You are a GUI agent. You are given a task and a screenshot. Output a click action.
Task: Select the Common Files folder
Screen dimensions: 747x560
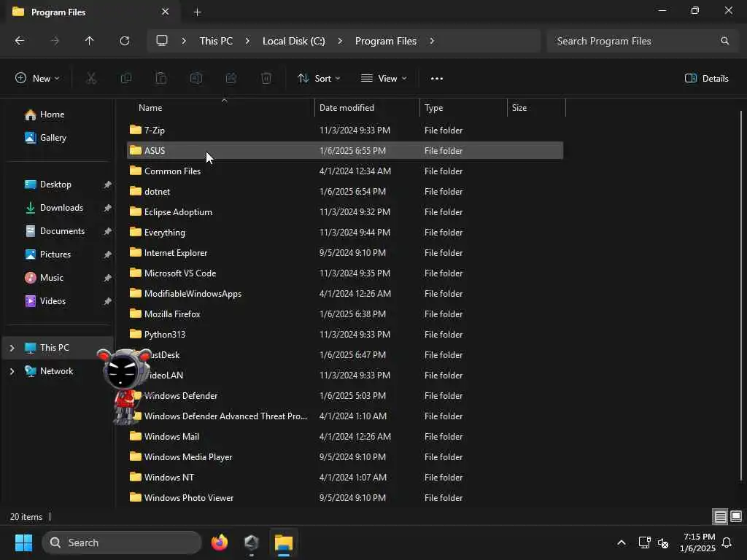point(345,171)
